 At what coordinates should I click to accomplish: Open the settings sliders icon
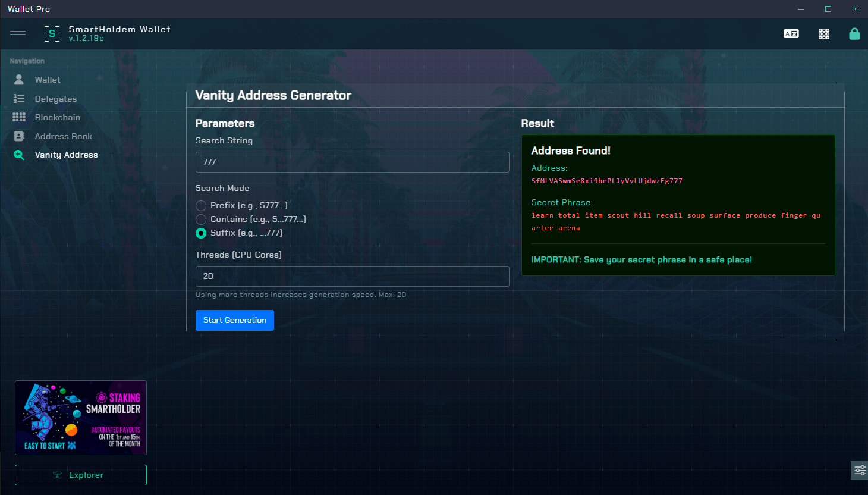pyautogui.click(x=860, y=471)
